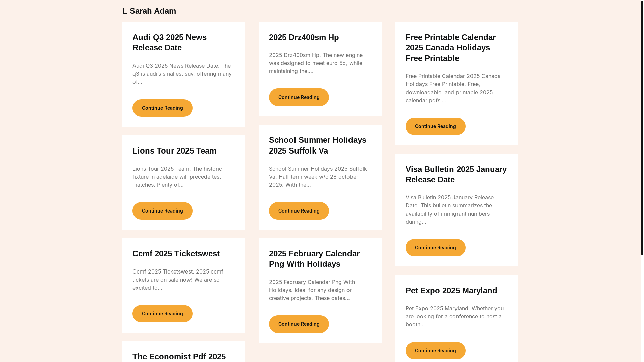The image size is (644, 362).
Task: Open School Summer Holidays 2025 Suffolk Va title
Action: click(x=317, y=145)
